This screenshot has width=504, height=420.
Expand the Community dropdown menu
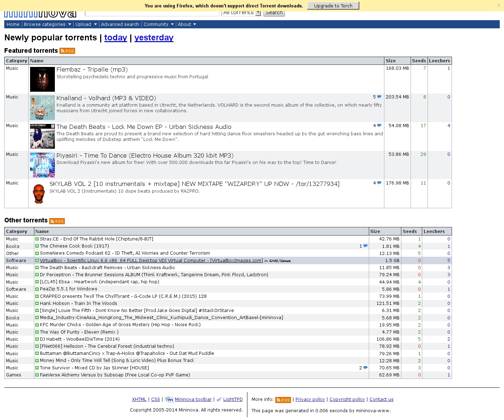point(159,24)
